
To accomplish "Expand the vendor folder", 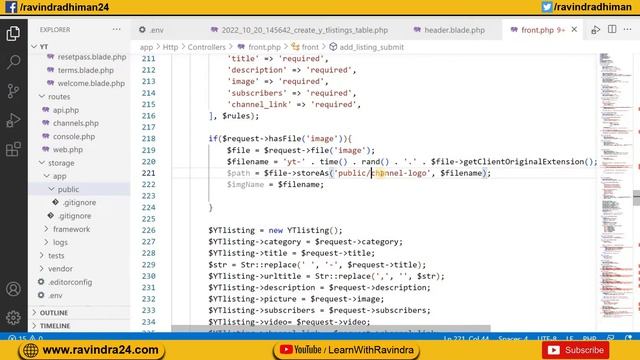I will click(60, 269).
